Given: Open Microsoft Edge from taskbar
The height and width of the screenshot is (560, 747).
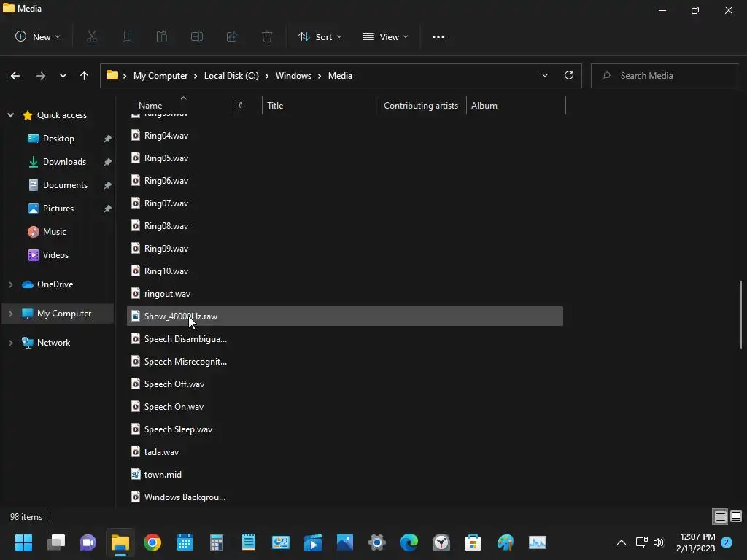Looking at the screenshot, I should pos(409,542).
